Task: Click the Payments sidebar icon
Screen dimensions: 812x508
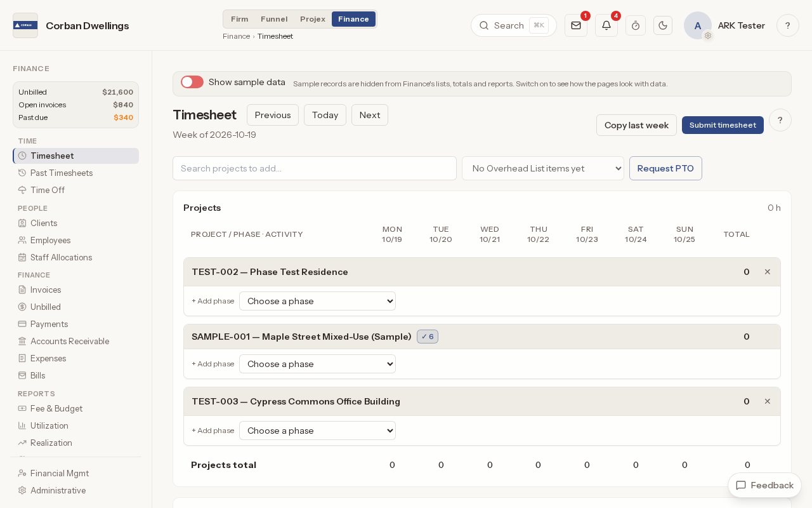Action: tap(22, 324)
